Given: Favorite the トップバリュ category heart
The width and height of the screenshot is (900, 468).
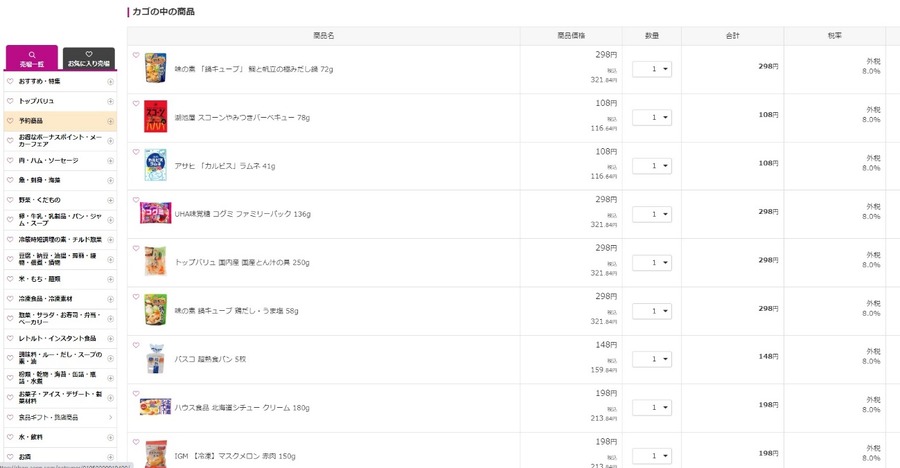Looking at the screenshot, I should pyautogui.click(x=10, y=101).
